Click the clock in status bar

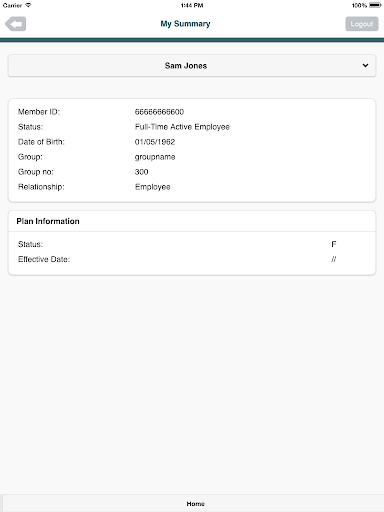pos(192,5)
